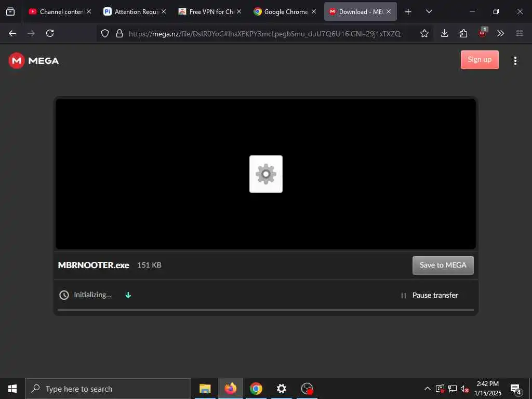
Task: Expand the list all tabs dropdown
Action: click(x=429, y=11)
